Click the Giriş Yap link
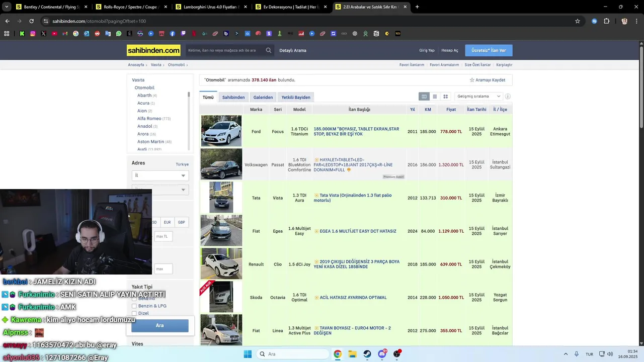The width and height of the screenshot is (644, 362). 427,50
